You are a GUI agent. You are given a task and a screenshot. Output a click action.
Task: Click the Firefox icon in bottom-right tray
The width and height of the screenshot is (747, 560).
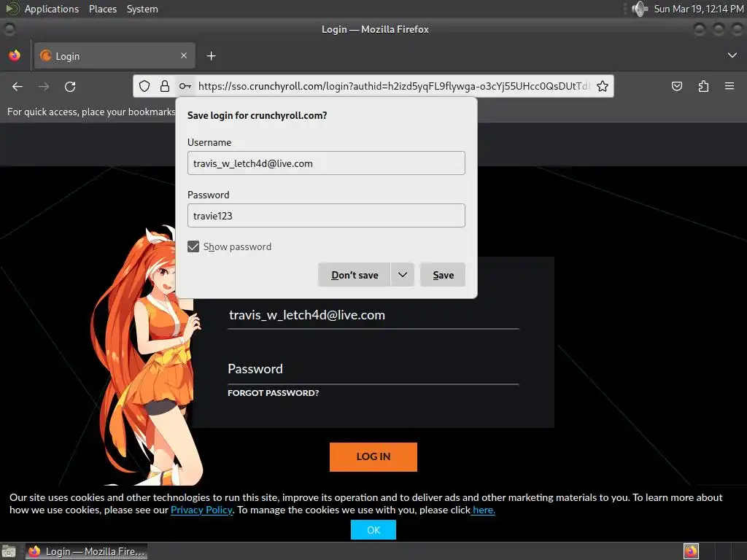[691, 551]
